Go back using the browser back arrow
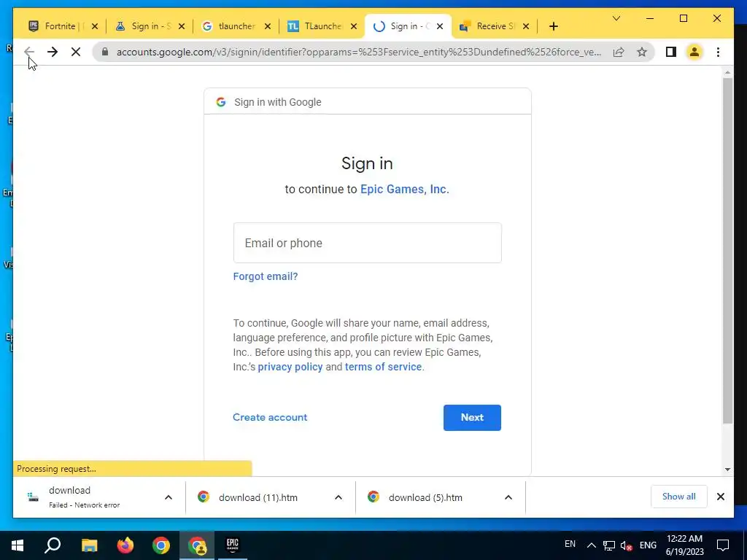The image size is (747, 560). 29,52
